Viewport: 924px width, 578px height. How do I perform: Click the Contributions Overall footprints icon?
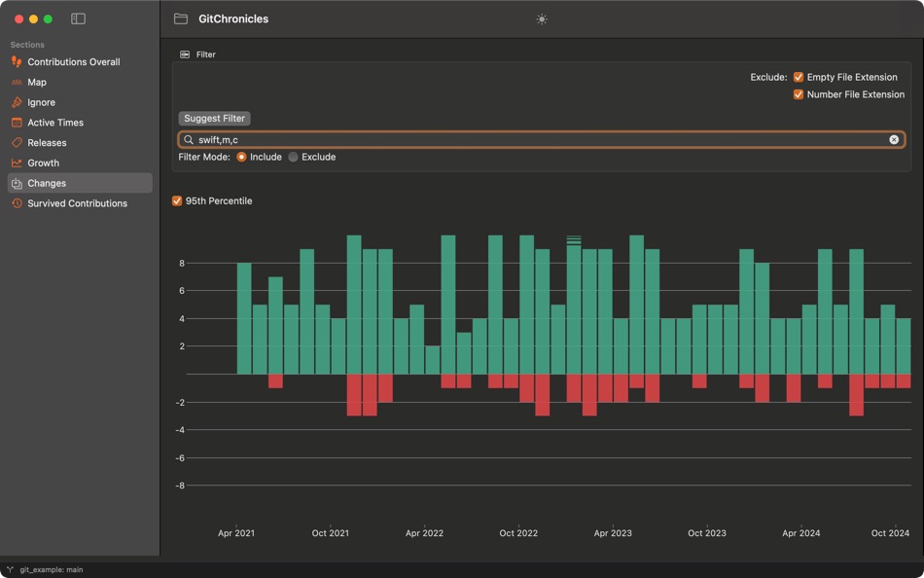pos(17,62)
